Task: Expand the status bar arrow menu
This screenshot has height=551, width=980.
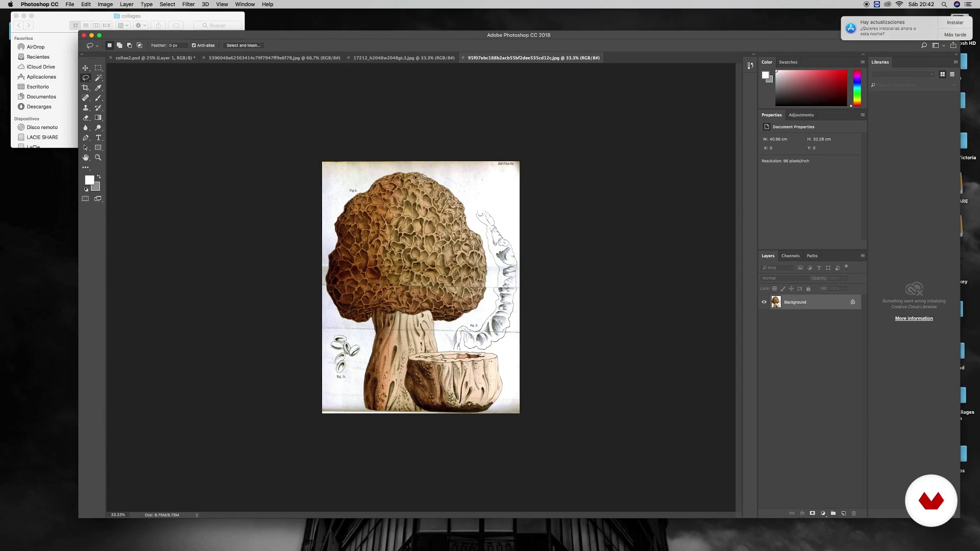Action: (197, 515)
